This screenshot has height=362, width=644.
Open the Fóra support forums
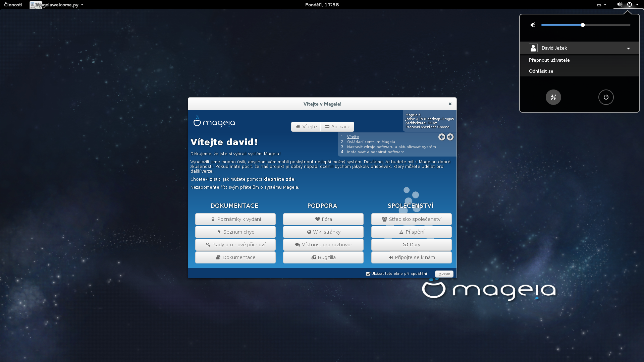coord(323,219)
